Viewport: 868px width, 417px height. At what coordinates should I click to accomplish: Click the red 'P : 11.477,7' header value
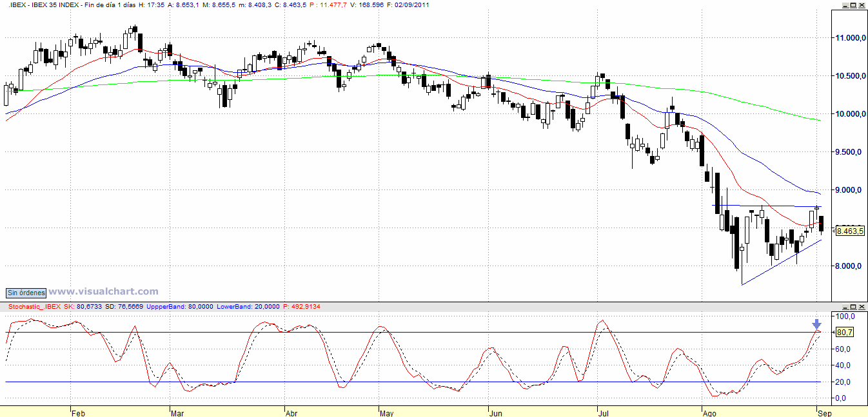click(x=329, y=5)
